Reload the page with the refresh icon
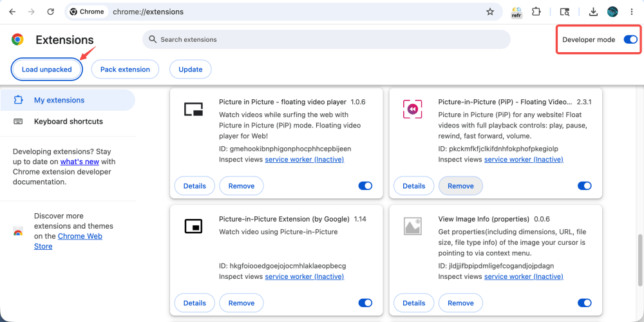 [x=50, y=12]
